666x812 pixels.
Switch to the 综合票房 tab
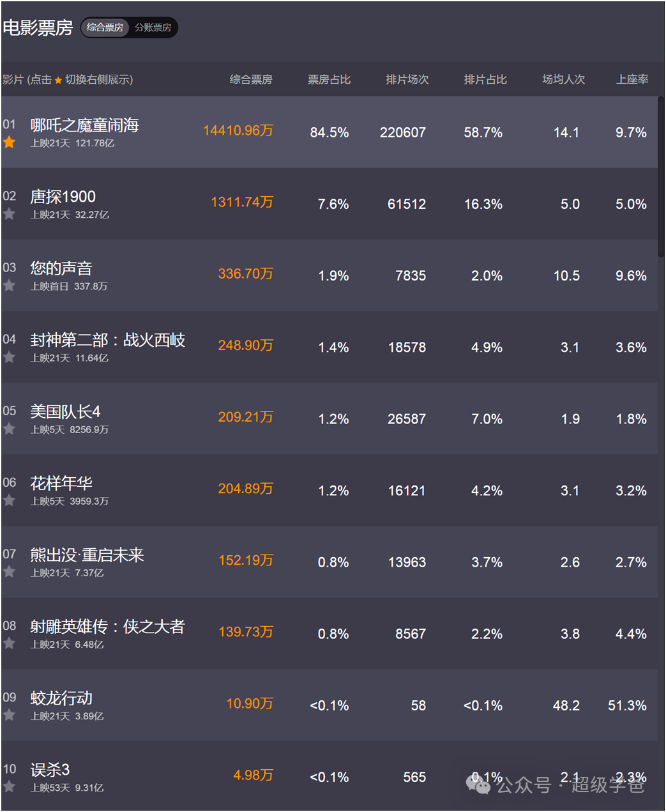pyautogui.click(x=105, y=27)
